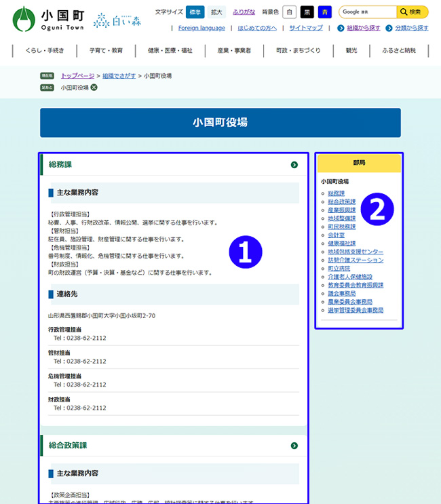
Task: Select black 黒 background color
Action: (x=307, y=12)
